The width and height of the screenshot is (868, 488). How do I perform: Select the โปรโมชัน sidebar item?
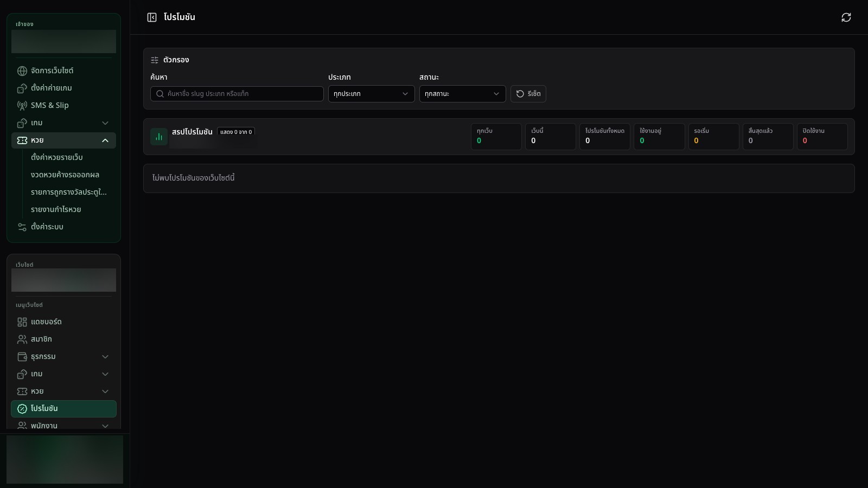click(x=64, y=409)
